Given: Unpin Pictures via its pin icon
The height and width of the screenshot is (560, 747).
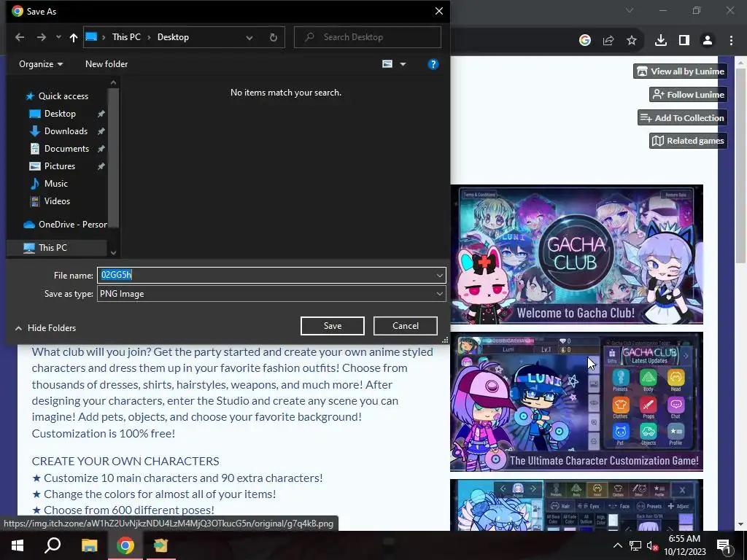Looking at the screenshot, I should 101,166.
